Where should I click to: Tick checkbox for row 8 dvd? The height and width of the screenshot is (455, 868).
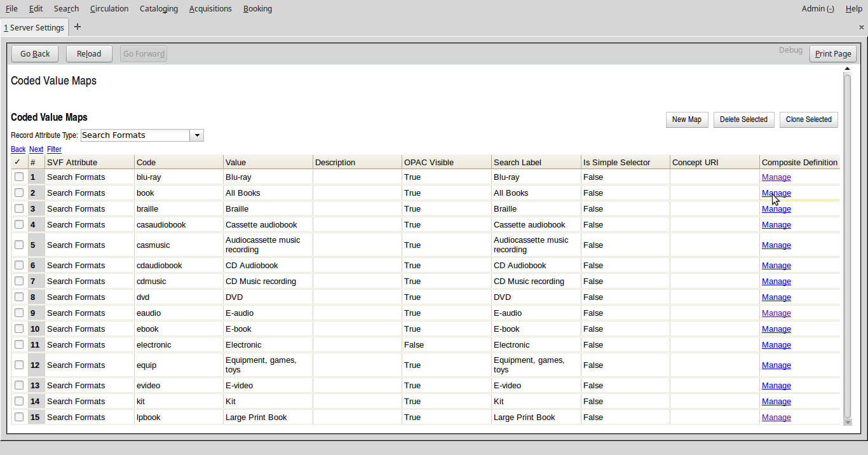(x=19, y=297)
